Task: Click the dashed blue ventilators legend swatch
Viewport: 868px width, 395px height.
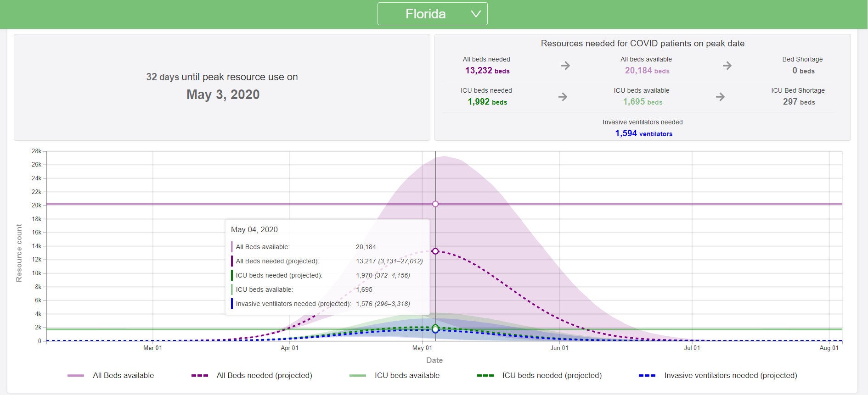Action: [647, 376]
